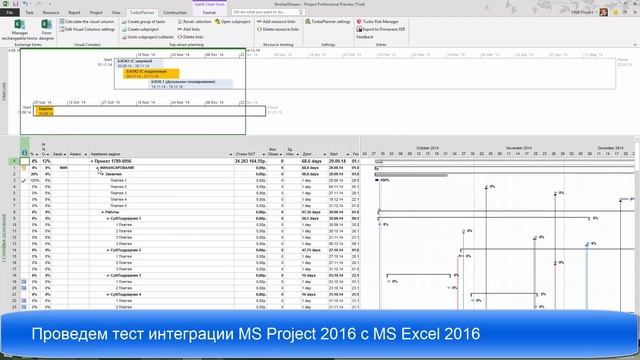The width and height of the screenshot is (640, 360).
Task: Select Undo subproject/subtasks
Action: tap(147, 37)
